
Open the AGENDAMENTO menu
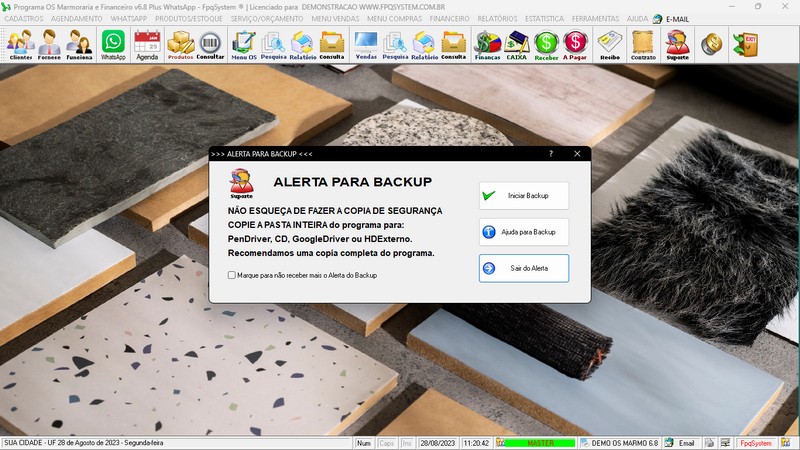[77, 19]
